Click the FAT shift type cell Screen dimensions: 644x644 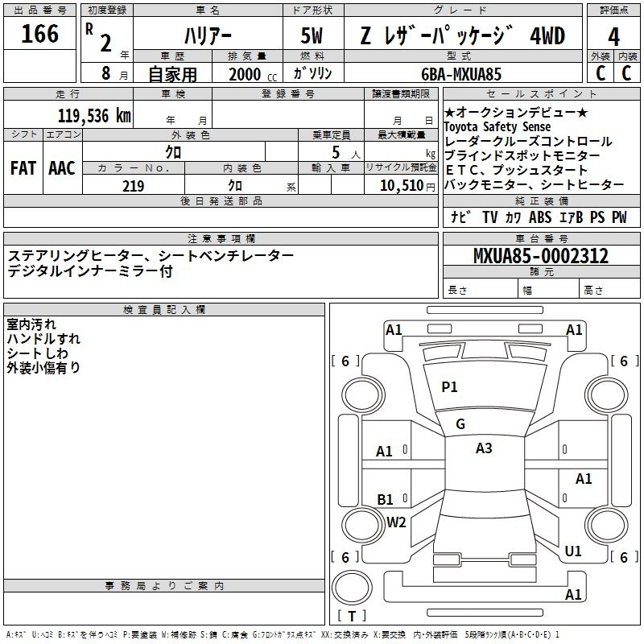(23, 168)
